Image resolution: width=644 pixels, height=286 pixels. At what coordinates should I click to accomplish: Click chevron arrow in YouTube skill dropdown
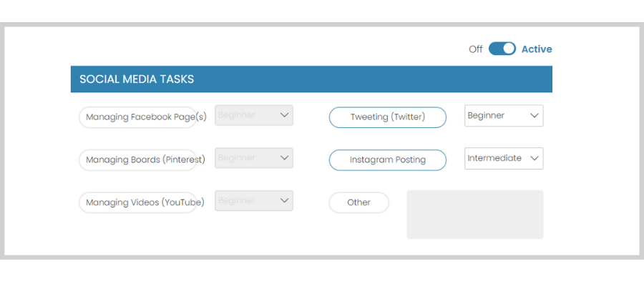(284, 200)
